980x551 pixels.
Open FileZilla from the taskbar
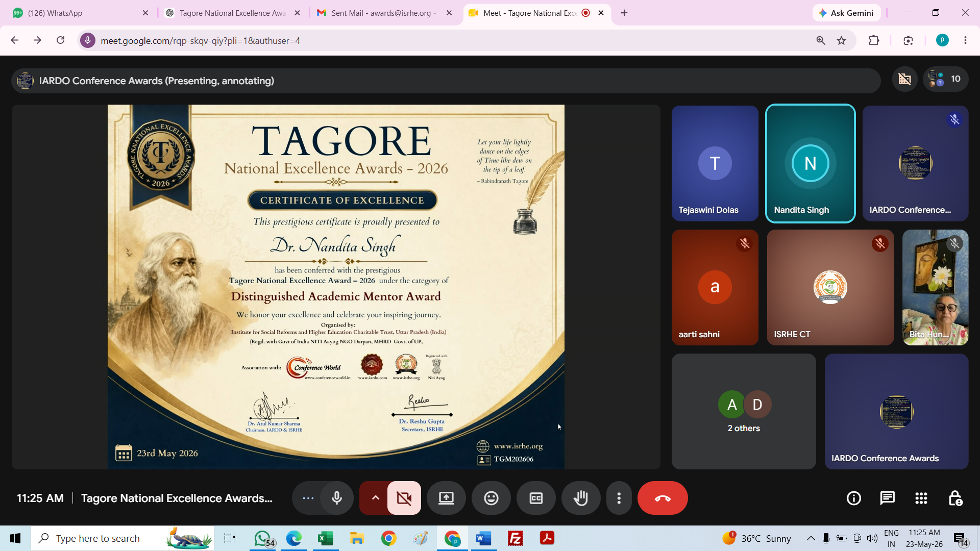pos(515,538)
